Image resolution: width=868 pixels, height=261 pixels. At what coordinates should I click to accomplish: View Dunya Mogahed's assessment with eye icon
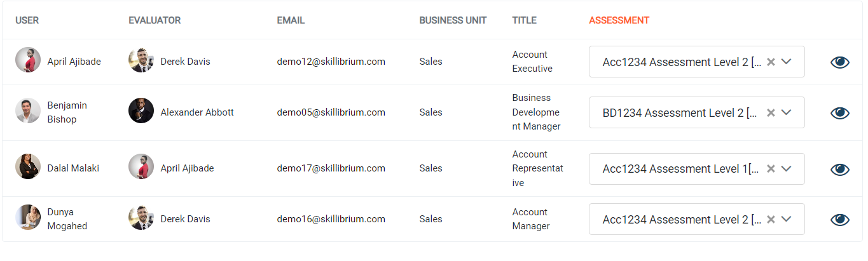point(840,219)
